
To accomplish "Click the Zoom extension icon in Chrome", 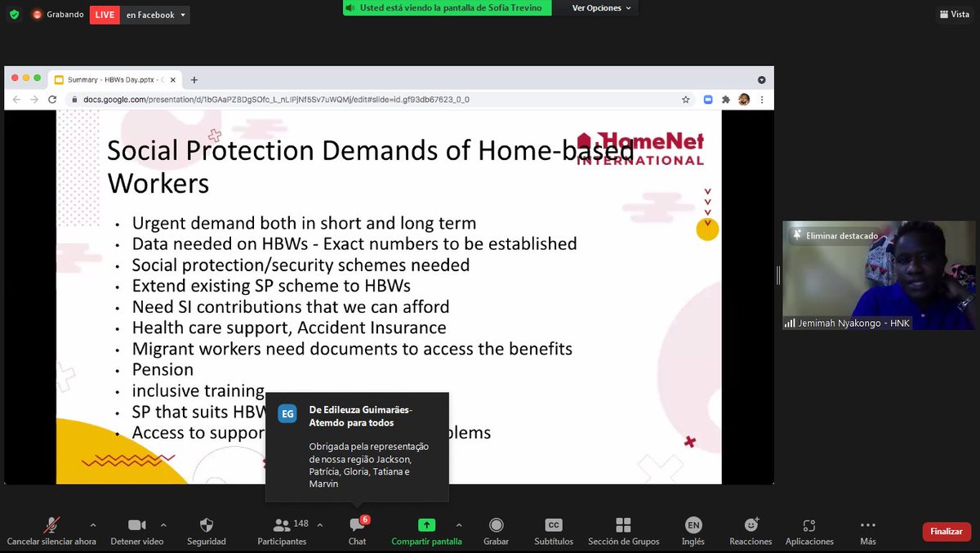I will click(x=708, y=100).
